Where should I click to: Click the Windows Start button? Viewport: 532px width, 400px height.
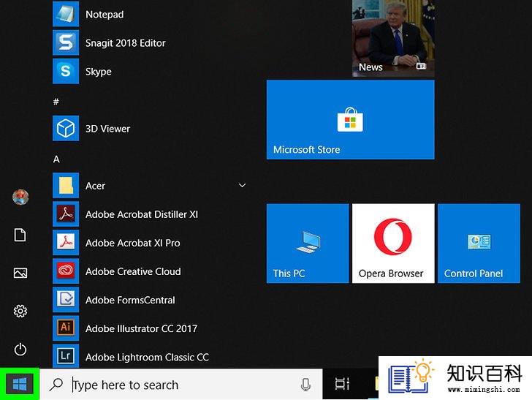tap(20, 384)
